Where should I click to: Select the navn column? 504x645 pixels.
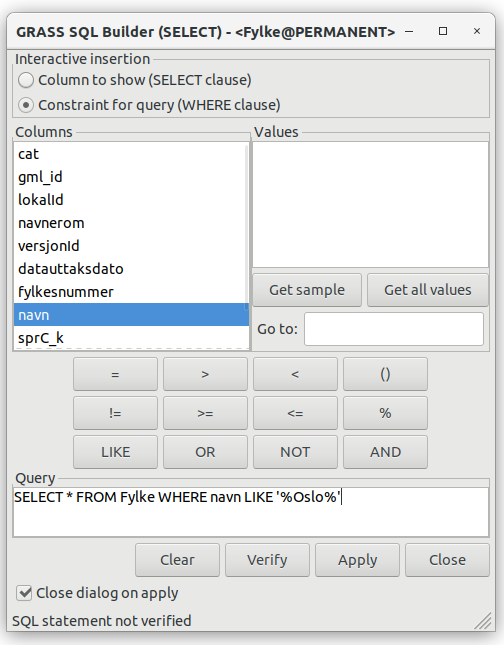pos(131,315)
